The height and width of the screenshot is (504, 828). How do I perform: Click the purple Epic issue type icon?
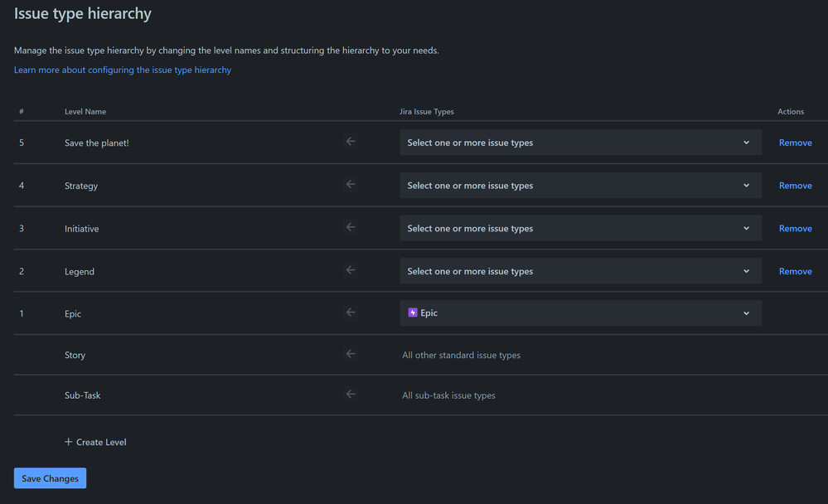(x=413, y=313)
